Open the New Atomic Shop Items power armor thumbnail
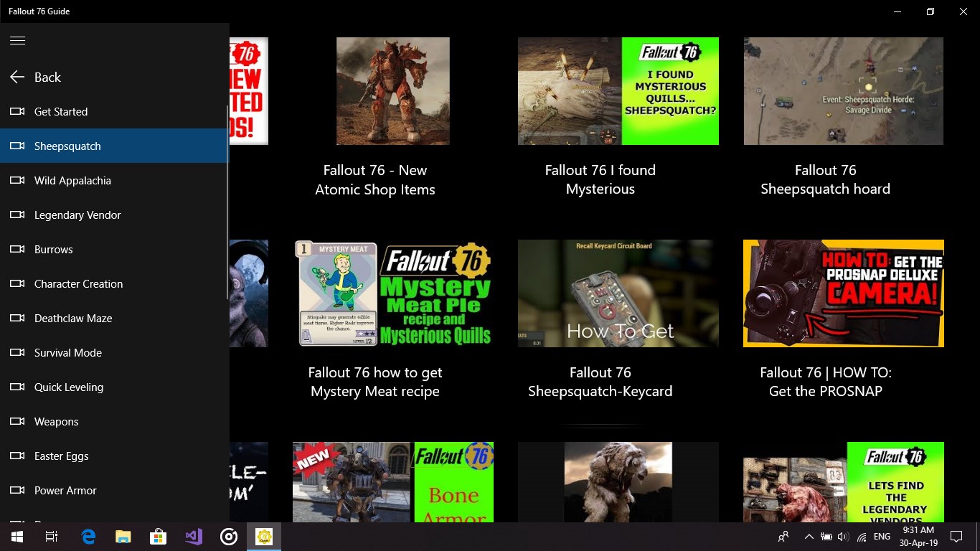Image resolution: width=980 pixels, height=551 pixels. tap(393, 91)
